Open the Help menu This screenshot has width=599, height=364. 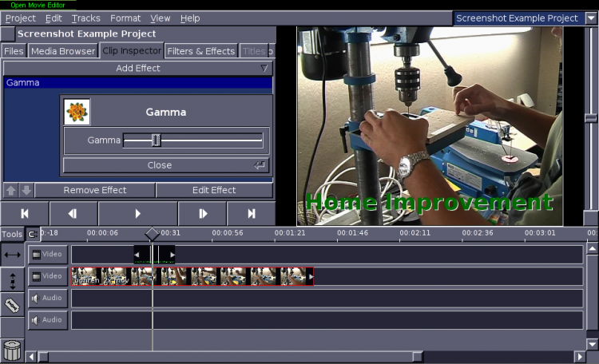(190, 18)
